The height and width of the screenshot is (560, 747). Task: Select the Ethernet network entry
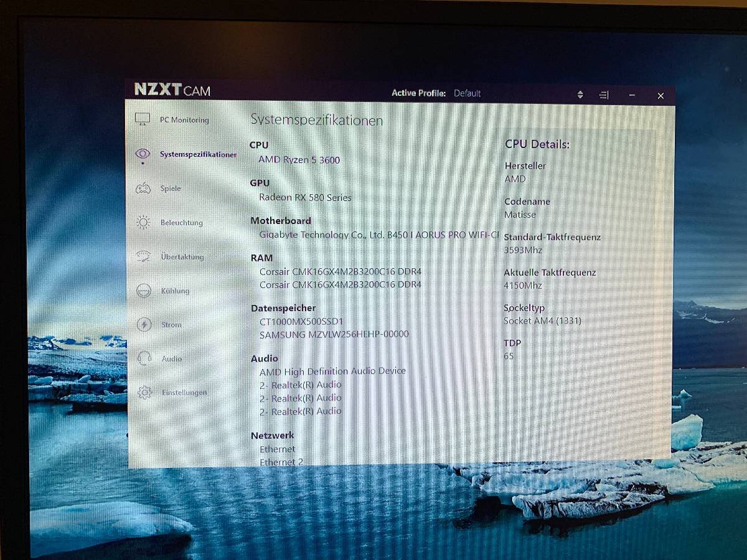[x=278, y=449]
